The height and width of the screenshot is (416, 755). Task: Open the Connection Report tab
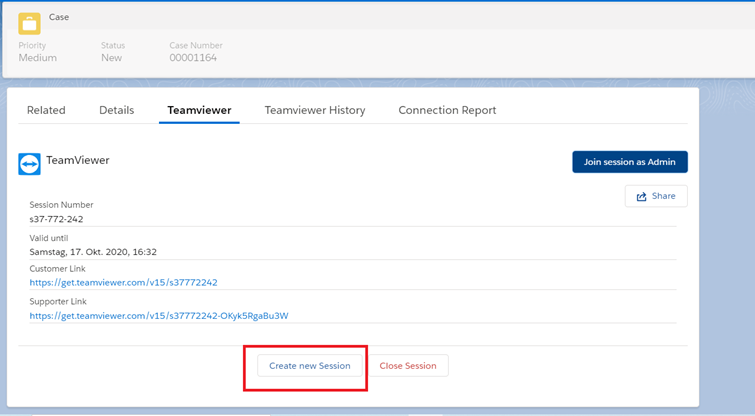pyautogui.click(x=447, y=110)
